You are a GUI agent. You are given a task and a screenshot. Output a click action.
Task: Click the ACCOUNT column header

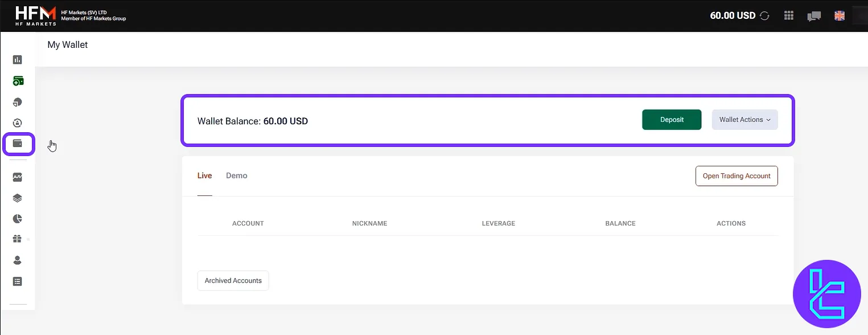pos(248,223)
